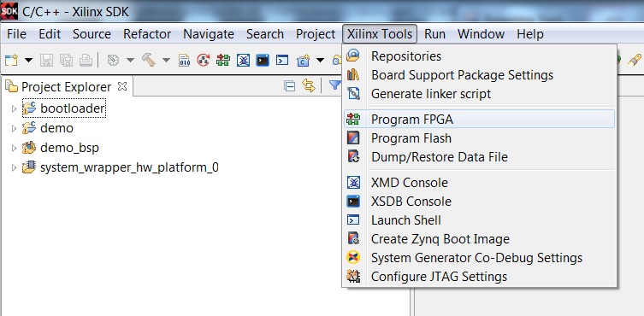Close the Project Explorer tab
This screenshot has width=644, height=316.
tap(122, 86)
